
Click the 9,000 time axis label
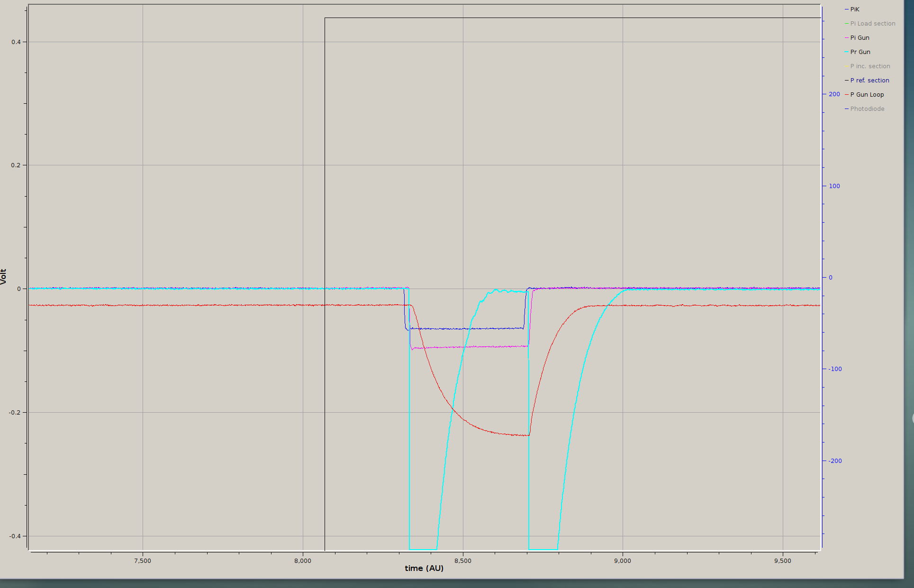pyautogui.click(x=623, y=561)
